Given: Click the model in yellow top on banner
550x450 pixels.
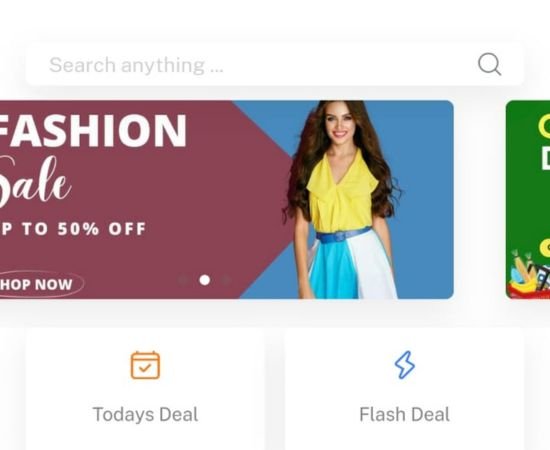Looking at the screenshot, I should pyautogui.click(x=342, y=200).
